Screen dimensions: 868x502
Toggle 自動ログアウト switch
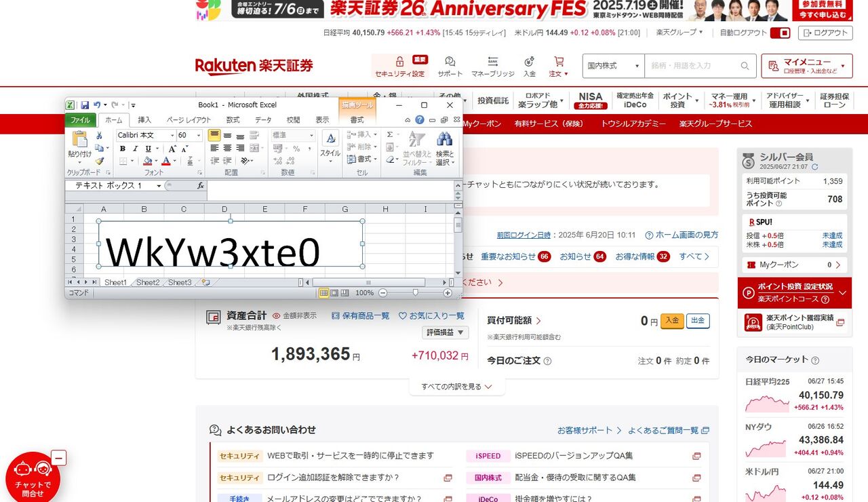point(781,33)
